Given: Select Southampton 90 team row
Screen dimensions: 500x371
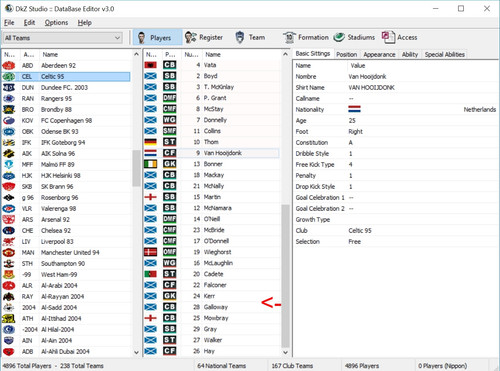Looking at the screenshot, I should [66, 264].
